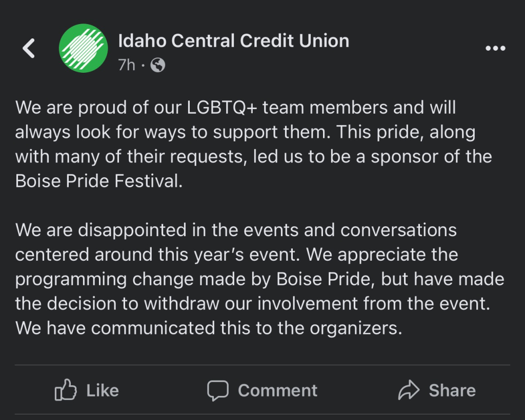Tap the Share label text
Screen dimensions: 525x420
(452, 390)
